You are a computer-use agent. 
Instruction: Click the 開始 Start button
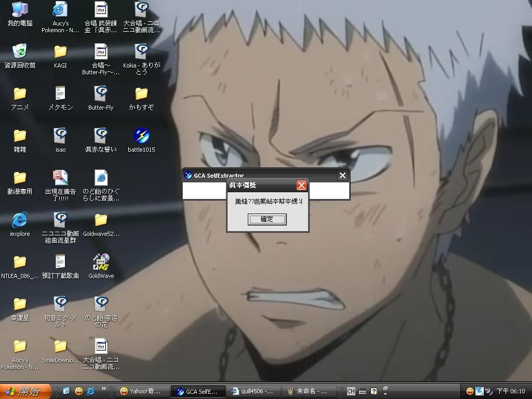click(25, 391)
